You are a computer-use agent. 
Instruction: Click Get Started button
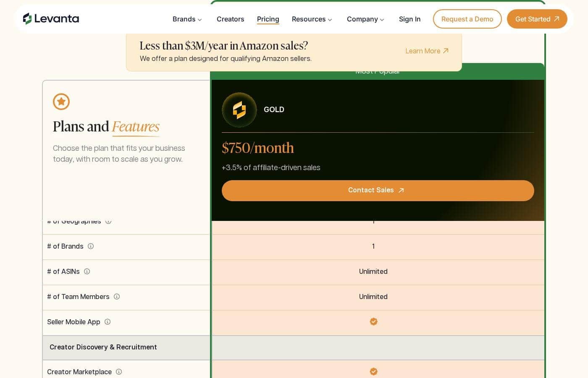pos(537,19)
